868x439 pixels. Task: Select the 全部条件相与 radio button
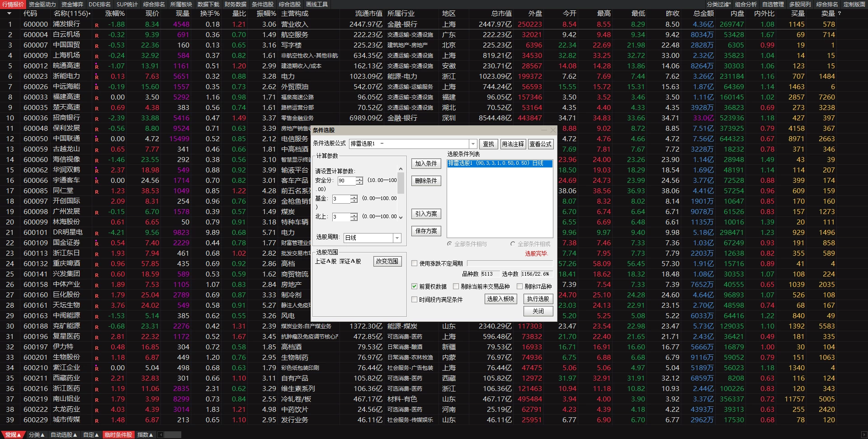(x=449, y=244)
